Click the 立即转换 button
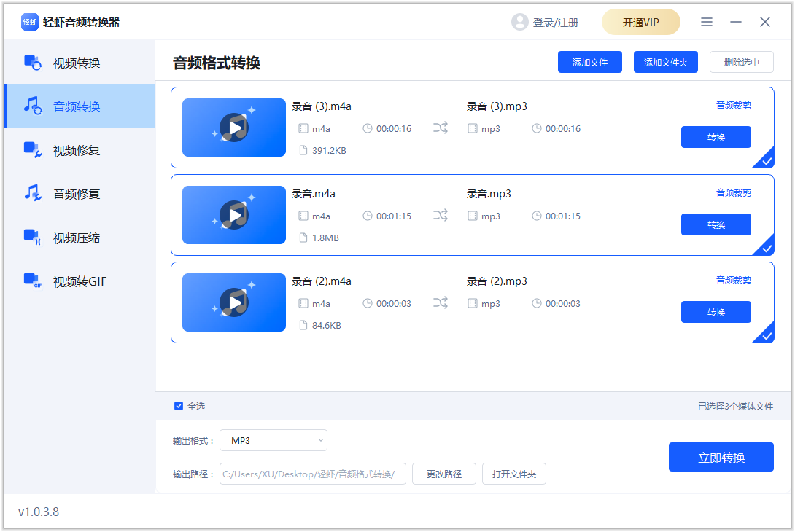795x532 pixels. click(x=721, y=457)
